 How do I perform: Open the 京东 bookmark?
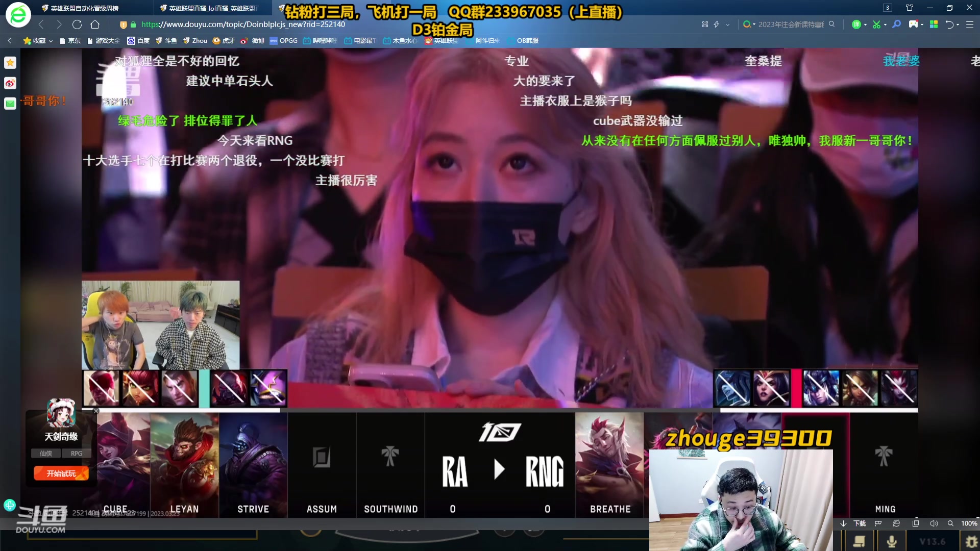(x=70, y=41)
